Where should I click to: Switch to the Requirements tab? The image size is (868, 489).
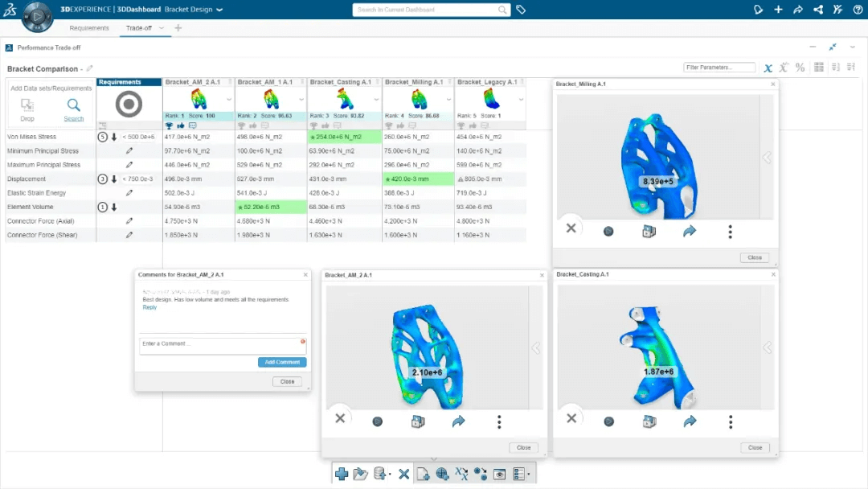[x=89, y=27]
